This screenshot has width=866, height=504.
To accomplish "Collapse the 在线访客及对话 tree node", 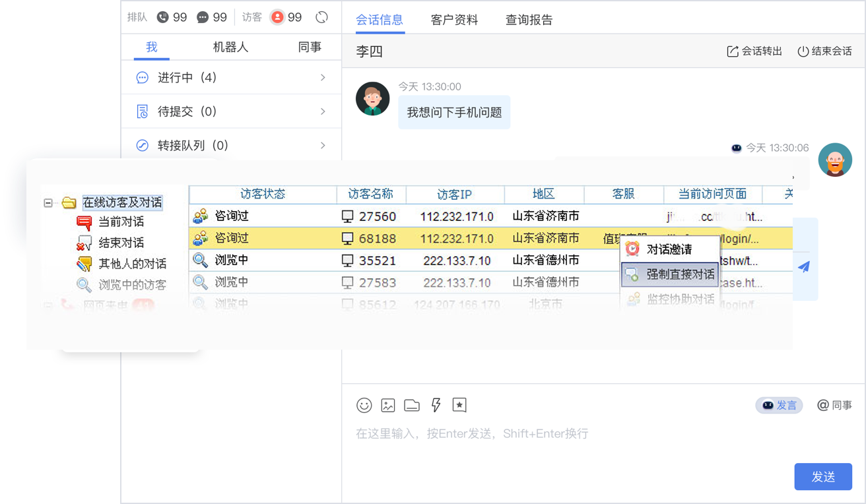I will click(x=48, y=203).
